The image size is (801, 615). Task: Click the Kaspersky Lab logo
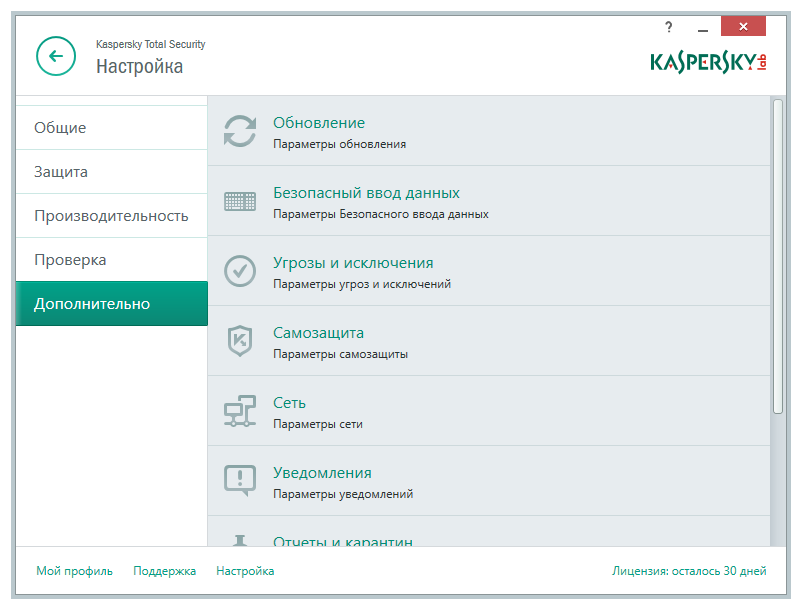pyautogui.click(x=709, y=63)
